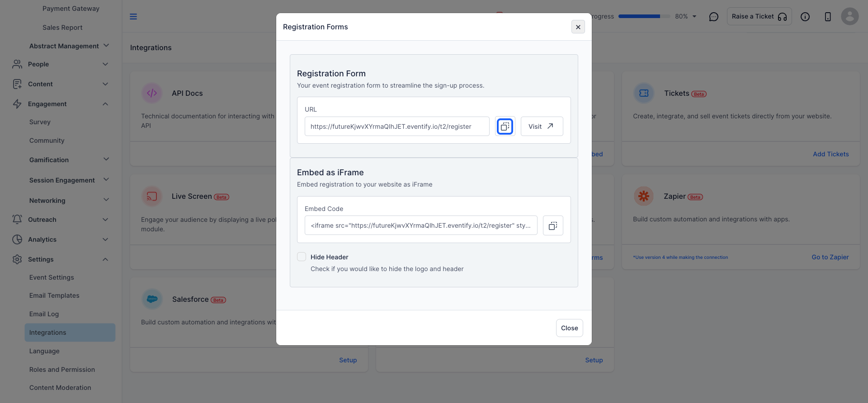Image resolution: width=868 pixels, height=403 pixels.
Task: Click the event progress bar
Action: point(644,16)
